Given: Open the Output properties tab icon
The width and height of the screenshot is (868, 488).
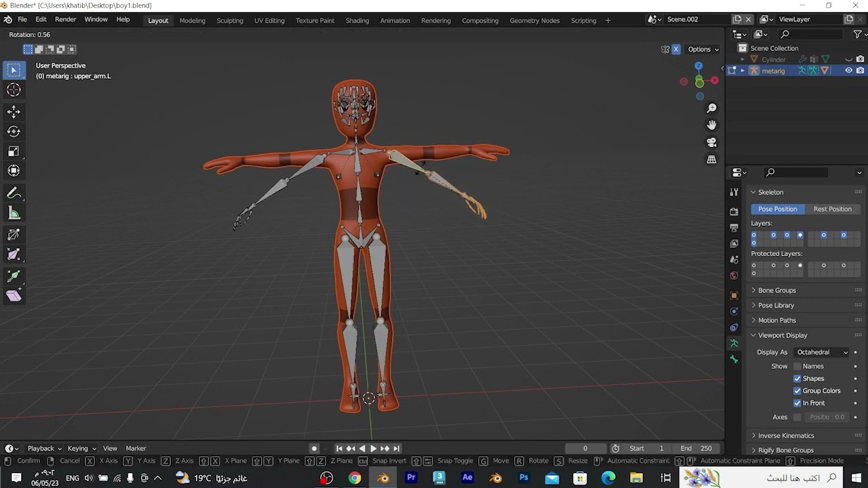Looking at the screenshot, I should click(x=734, y=228).
